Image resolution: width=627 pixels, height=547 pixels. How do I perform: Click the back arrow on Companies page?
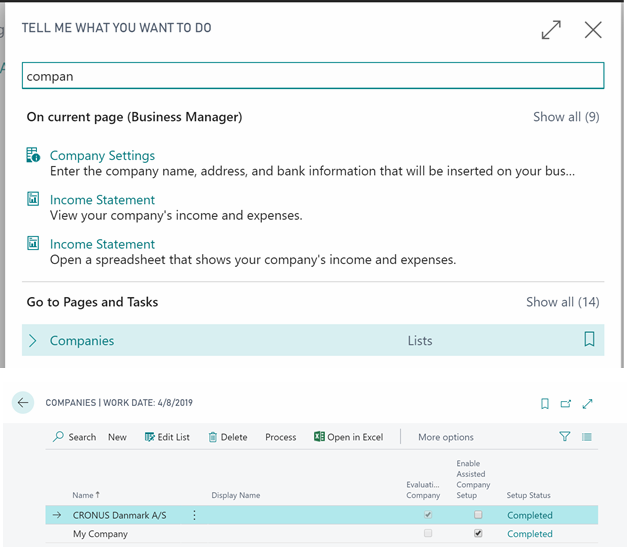23,403
